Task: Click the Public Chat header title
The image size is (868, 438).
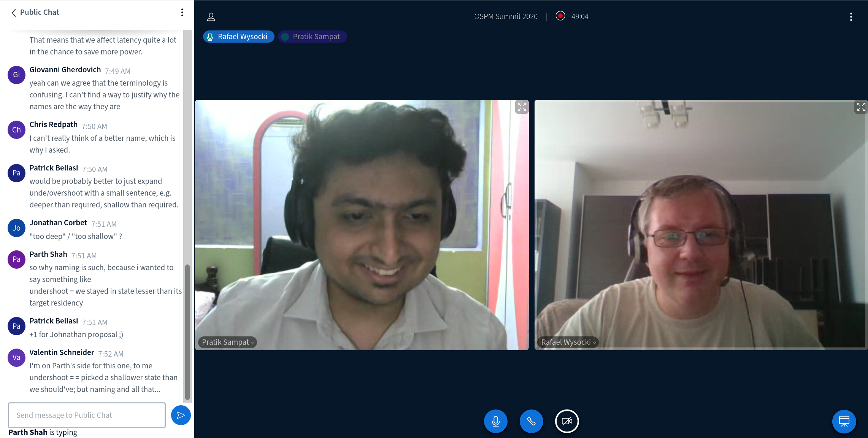Action: pyautogui.click(x=40, y=12)
